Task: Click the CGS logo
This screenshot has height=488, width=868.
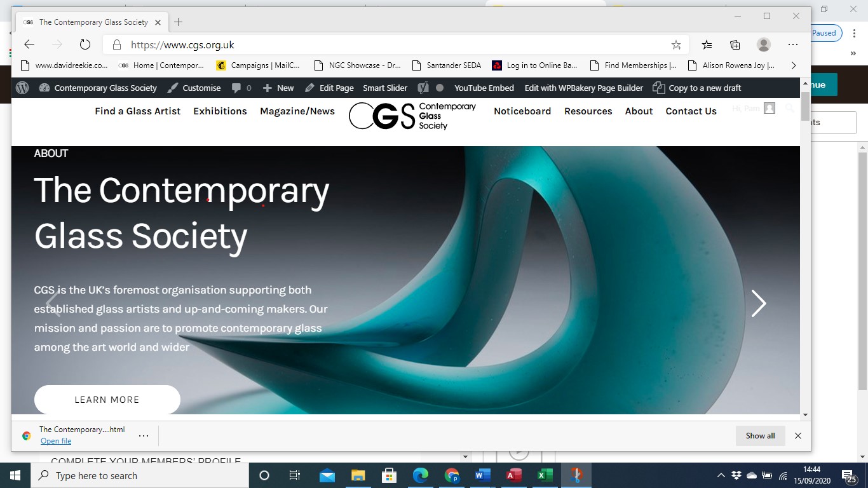Action: [x=412, y=116]
